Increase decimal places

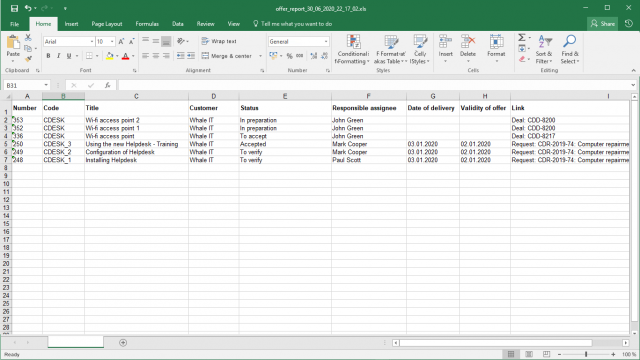pyautogui.click(x=313, y=56)
